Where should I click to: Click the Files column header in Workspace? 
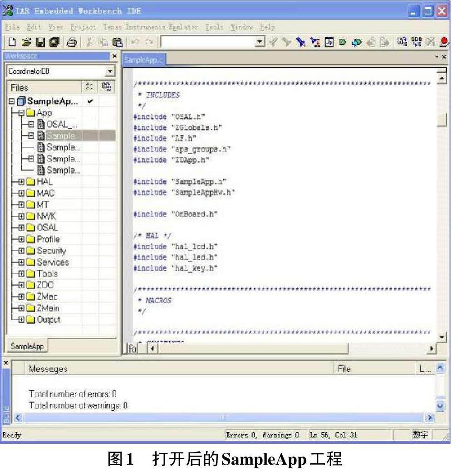44,87
